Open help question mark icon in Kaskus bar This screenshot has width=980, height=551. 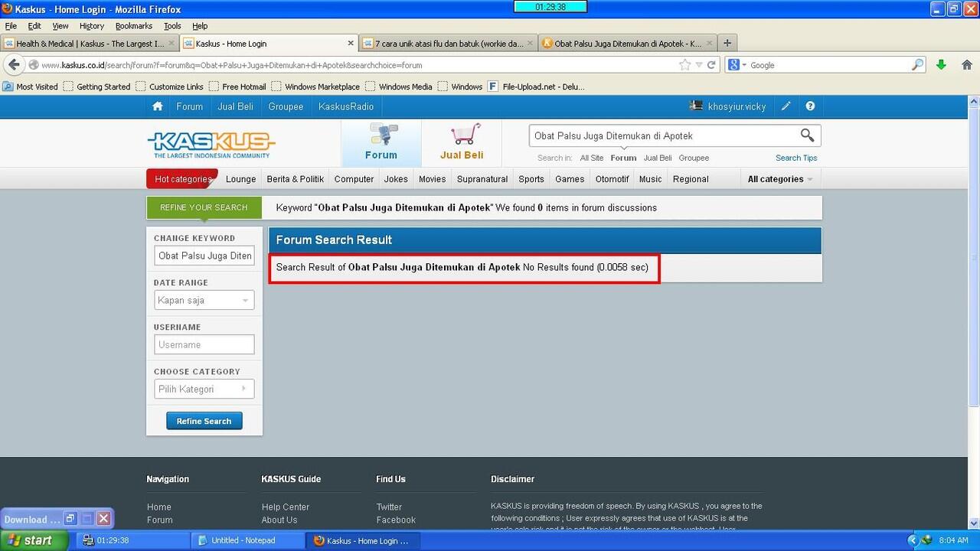click(810, 106)
